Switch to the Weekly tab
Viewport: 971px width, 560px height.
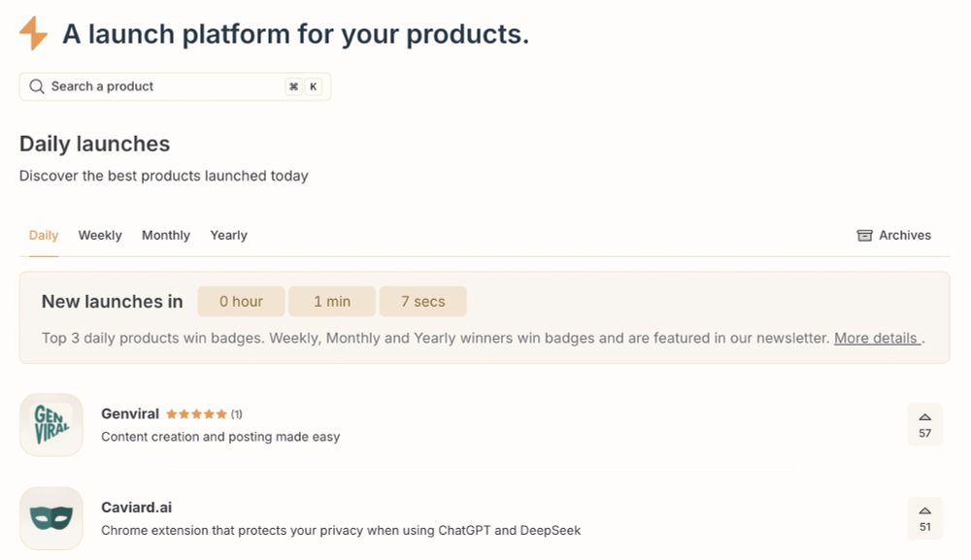(100, 235)
